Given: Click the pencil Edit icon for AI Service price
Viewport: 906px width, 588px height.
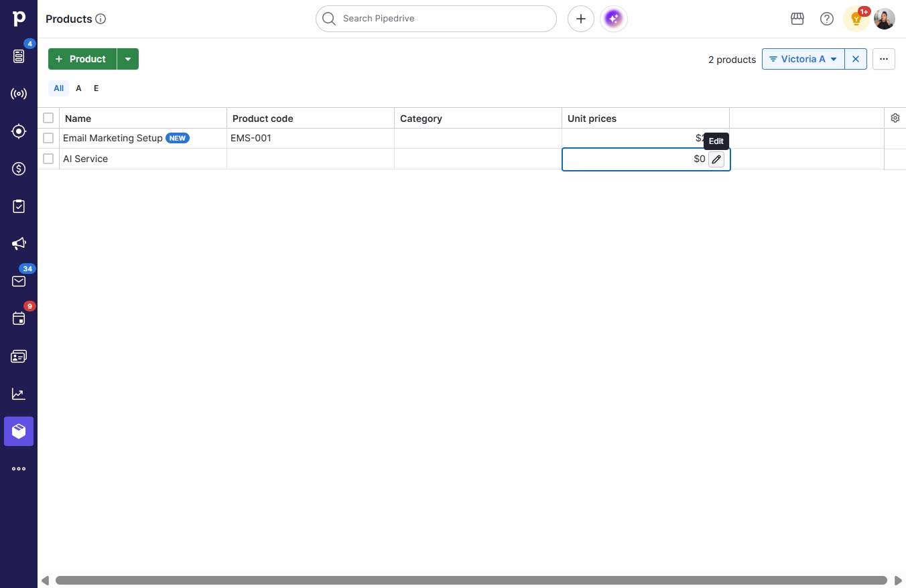Looking at the screenshot, I should pos(716,159).
